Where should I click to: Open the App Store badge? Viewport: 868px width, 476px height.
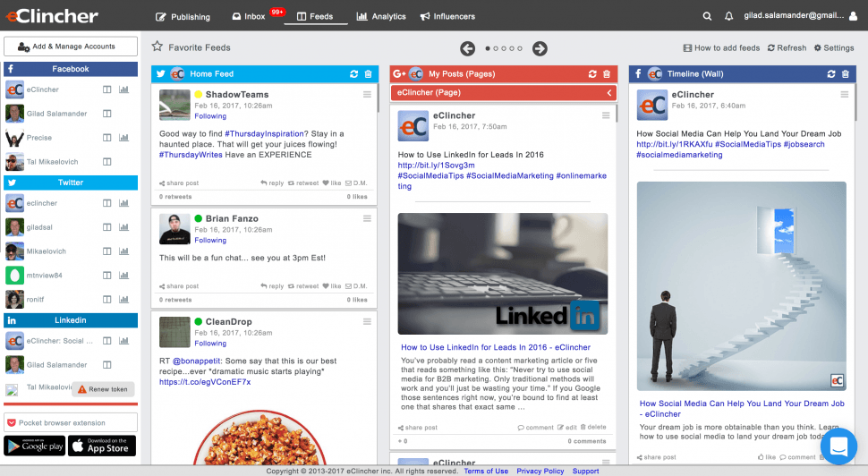pyautogui.click(x=102, y=446)
